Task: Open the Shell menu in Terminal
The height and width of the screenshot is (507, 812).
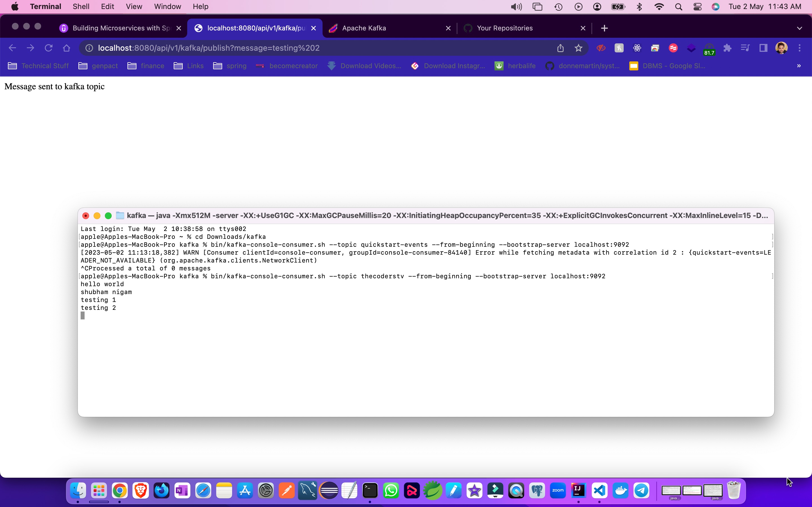Action: tap(81, 6)
